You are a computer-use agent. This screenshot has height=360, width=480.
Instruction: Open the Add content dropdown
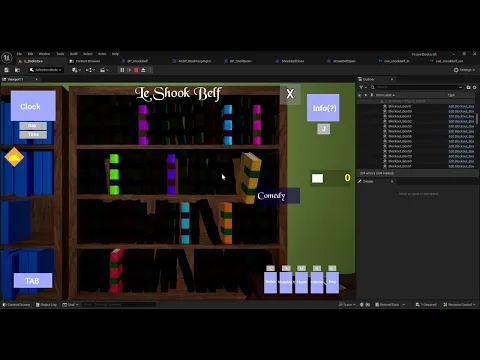coord(76,70)
